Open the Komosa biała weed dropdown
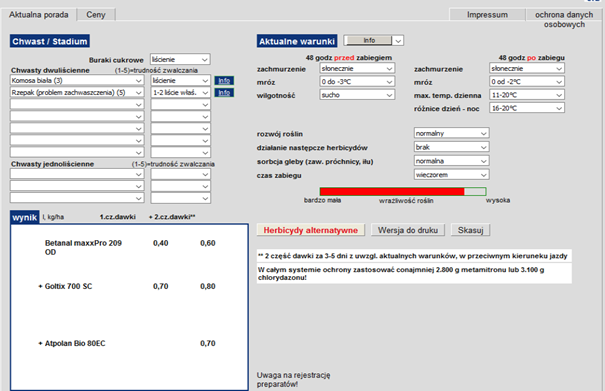Image resolution: width=605 pixels, height=391 pixels. (77, 81)
